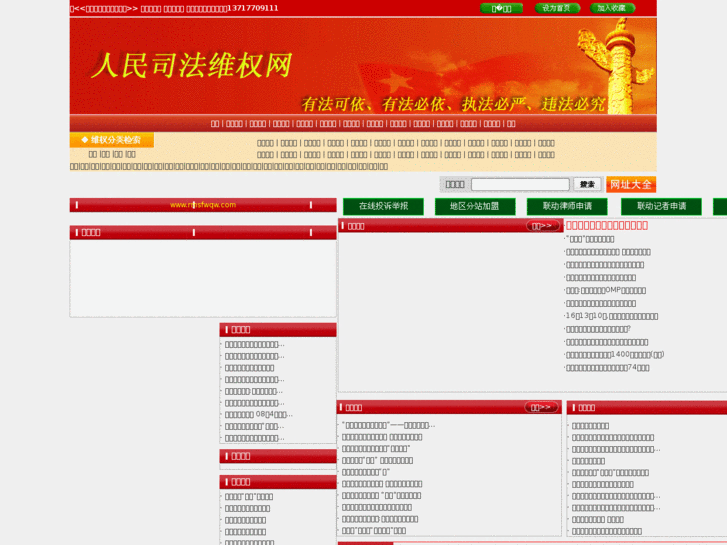
Task: Open the news item containing 0MP
Action: (606, 290)
